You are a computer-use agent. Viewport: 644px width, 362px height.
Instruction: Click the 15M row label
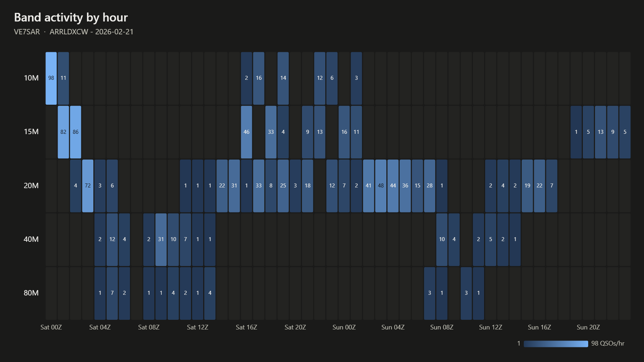[31, 132]
